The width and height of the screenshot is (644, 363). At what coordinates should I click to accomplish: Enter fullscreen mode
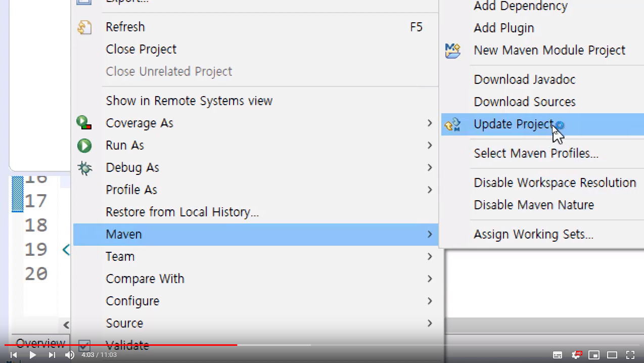click(630, 355)
